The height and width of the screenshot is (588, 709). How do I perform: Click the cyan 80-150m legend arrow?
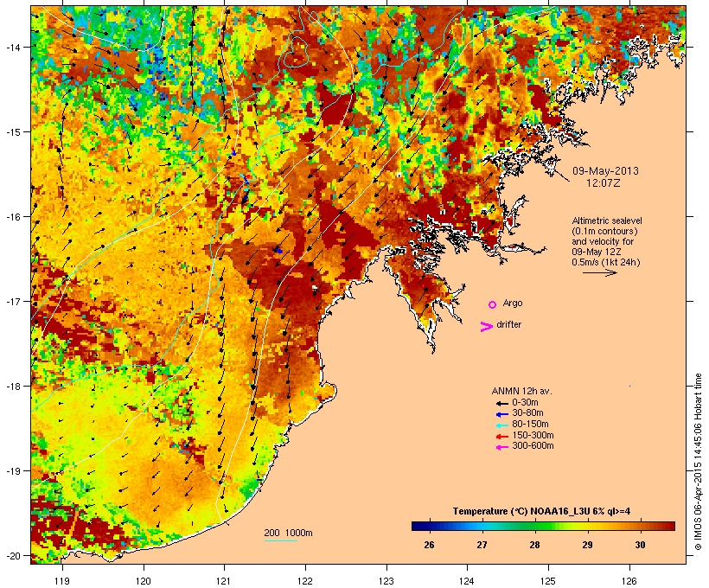pyautogui.click(x=501, y=425)
